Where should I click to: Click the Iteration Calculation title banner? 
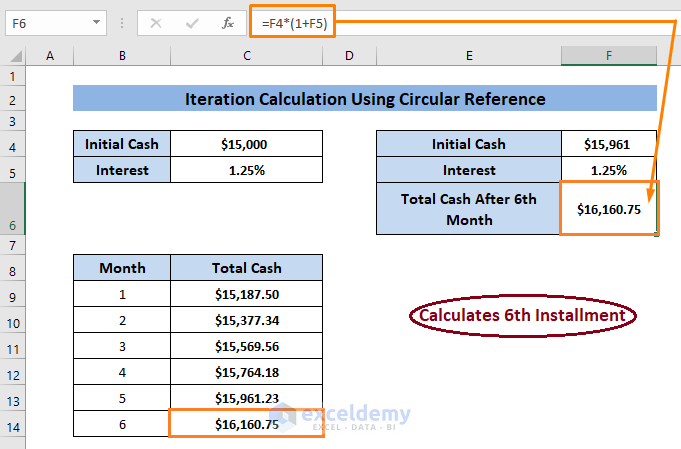click(365, 99)
